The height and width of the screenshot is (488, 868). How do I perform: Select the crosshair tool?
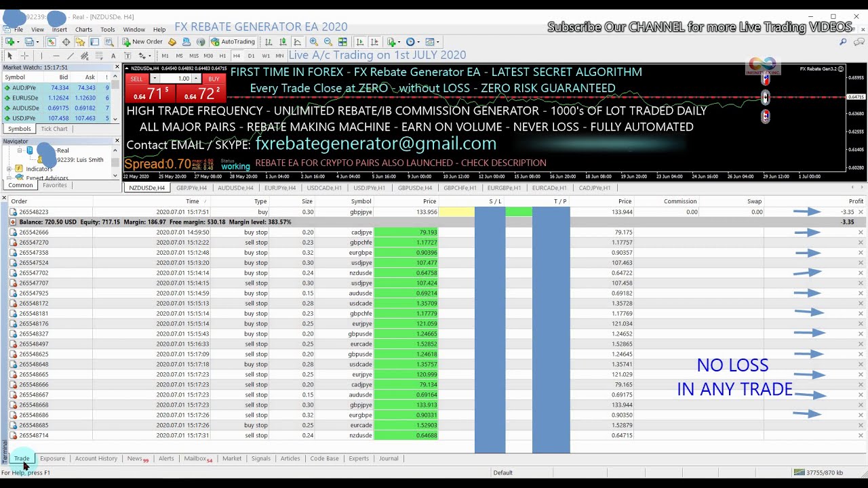click(x=24, y=56)
